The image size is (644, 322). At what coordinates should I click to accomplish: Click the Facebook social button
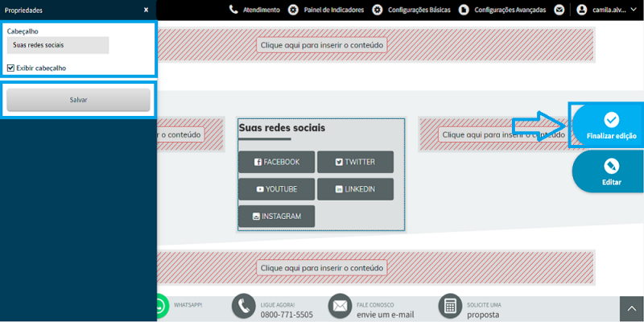276,162
